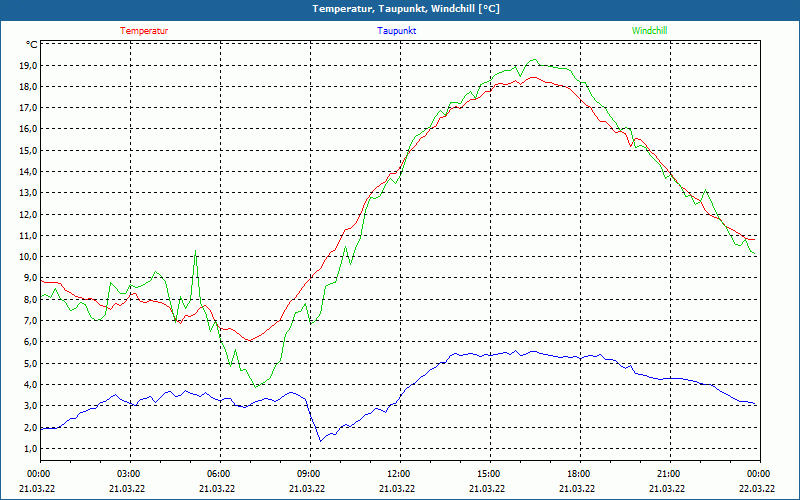
Task: Click the red Temperatur legend label
Action: 144,31
